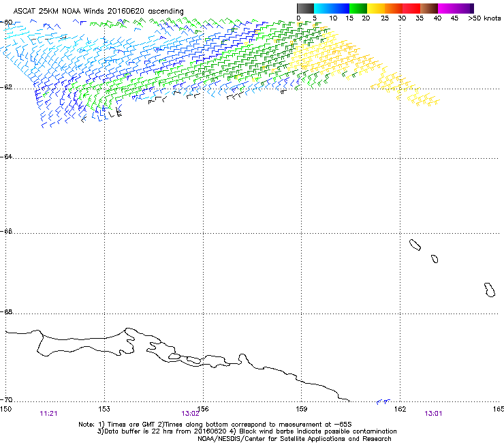This screenshot has height=443, width=504.
Task: Click the middle small island outline east of 162E
Action: click(x=435, y=259)
